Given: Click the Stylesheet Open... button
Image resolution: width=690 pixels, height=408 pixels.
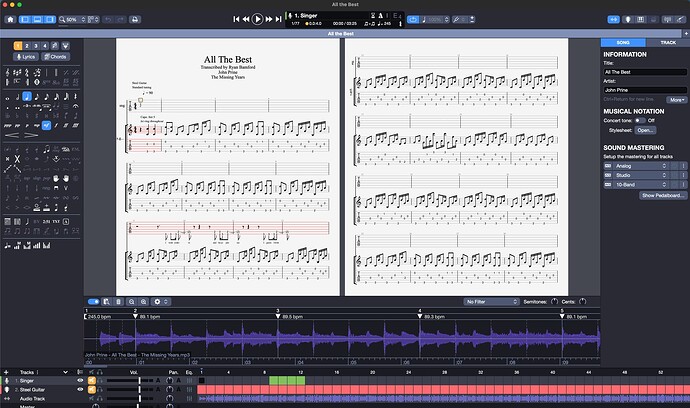Looking at the screenshot, I should tap(645, 130).
